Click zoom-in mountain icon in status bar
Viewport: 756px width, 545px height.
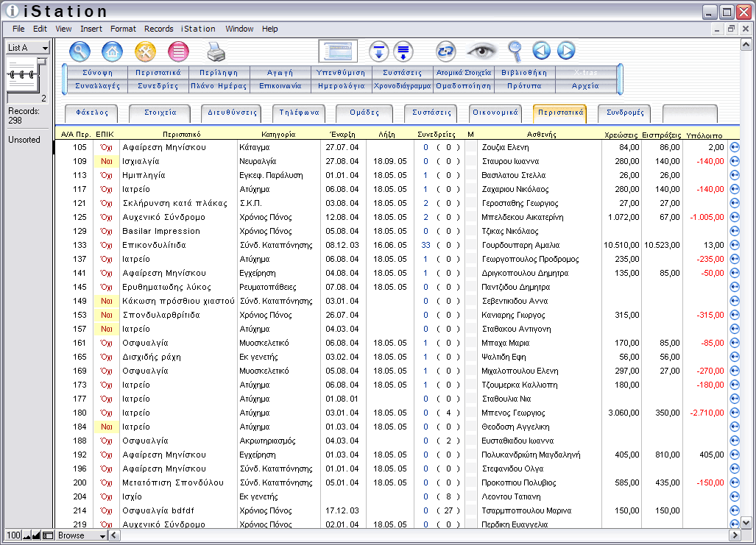(36, 535)
